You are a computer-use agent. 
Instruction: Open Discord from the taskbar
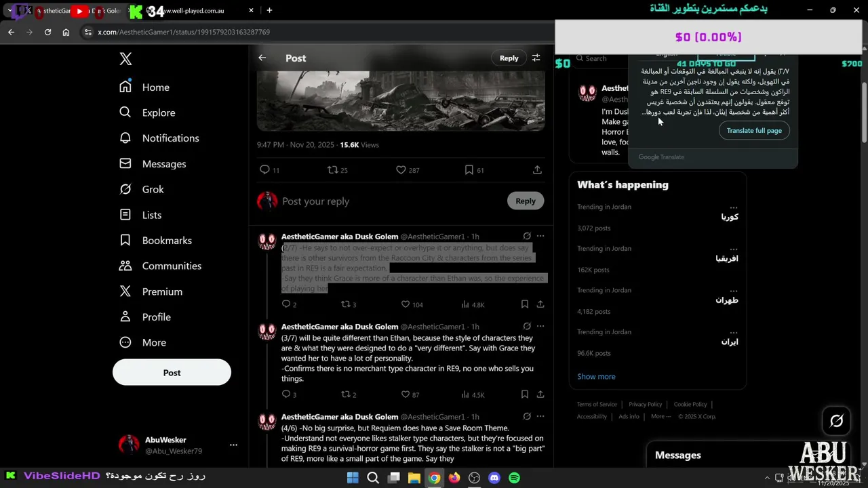[x=494, y=478]
